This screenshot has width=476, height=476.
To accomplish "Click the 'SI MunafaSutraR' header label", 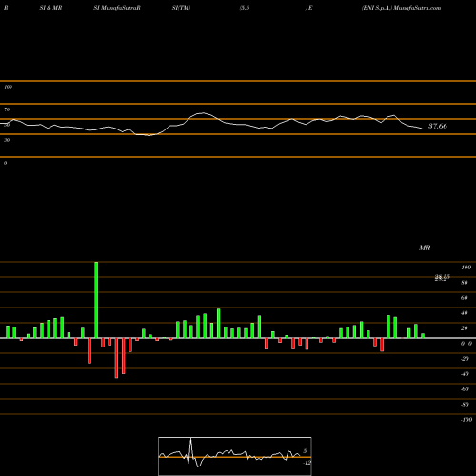I will pos(117,8).
